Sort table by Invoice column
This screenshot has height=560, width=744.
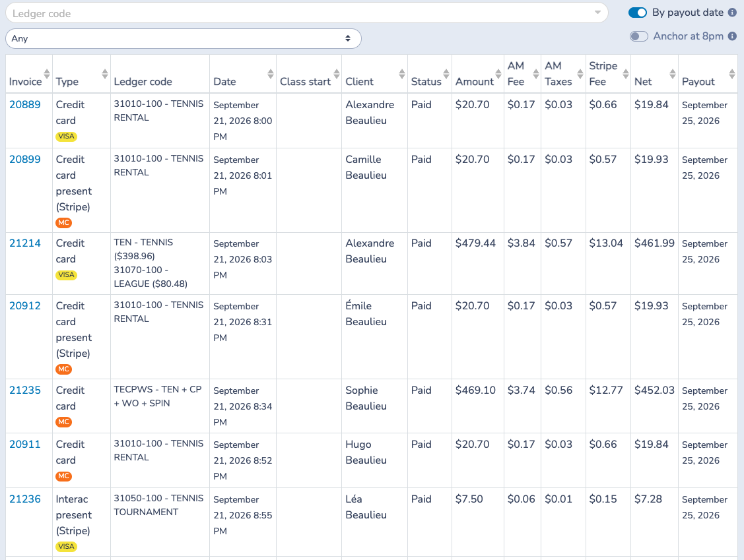(46, 74)
